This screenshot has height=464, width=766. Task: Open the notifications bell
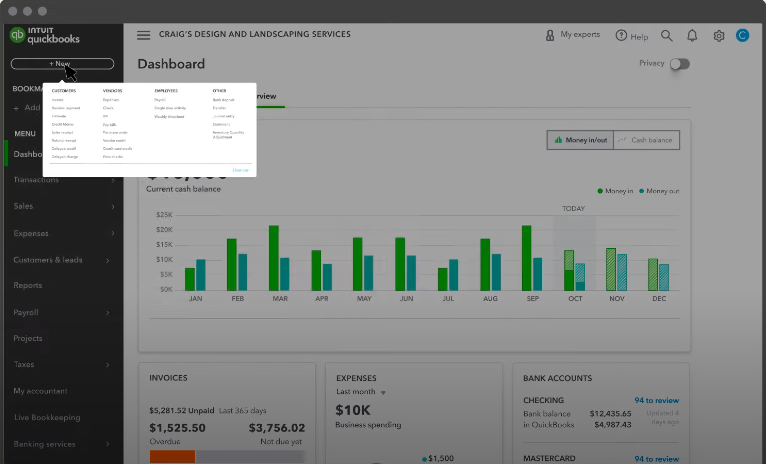point(692,36)
